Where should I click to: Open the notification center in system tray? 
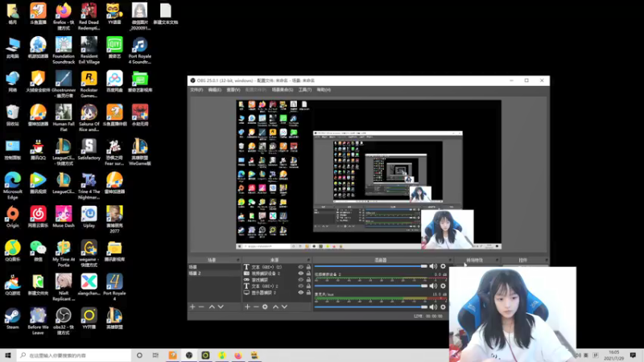point(633,355)
